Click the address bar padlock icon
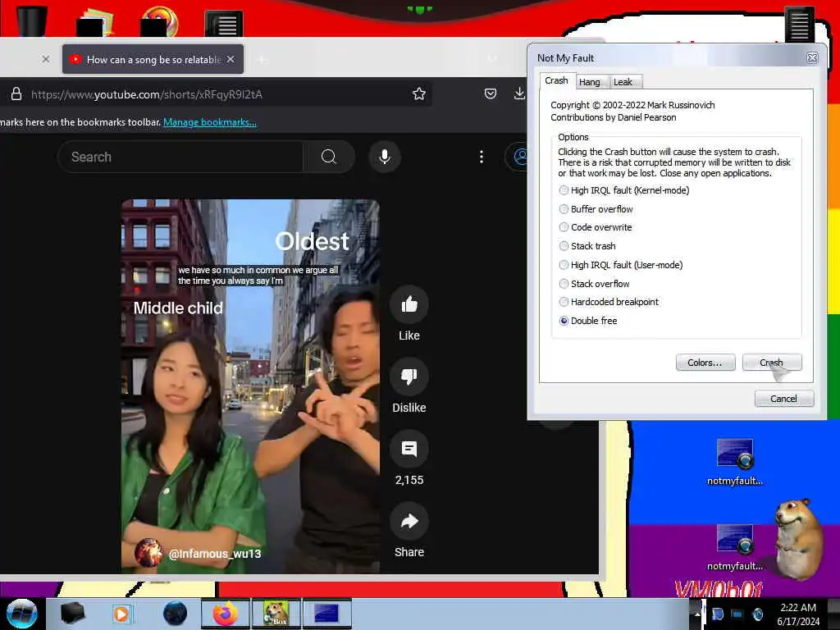840x630 pixels. (x=16, y=94)
